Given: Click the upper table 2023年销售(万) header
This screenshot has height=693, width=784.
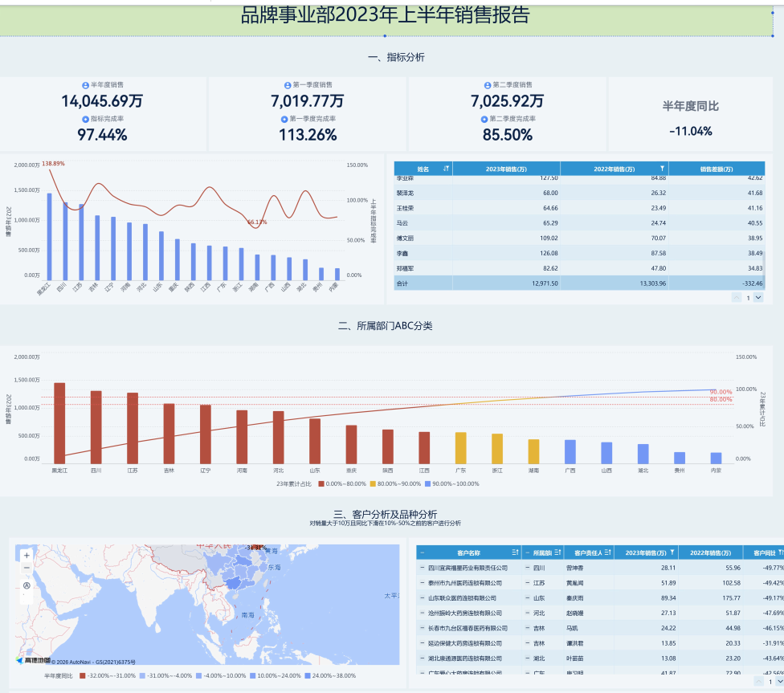Looking at the screenshot, I should click(x=507, y=169).
